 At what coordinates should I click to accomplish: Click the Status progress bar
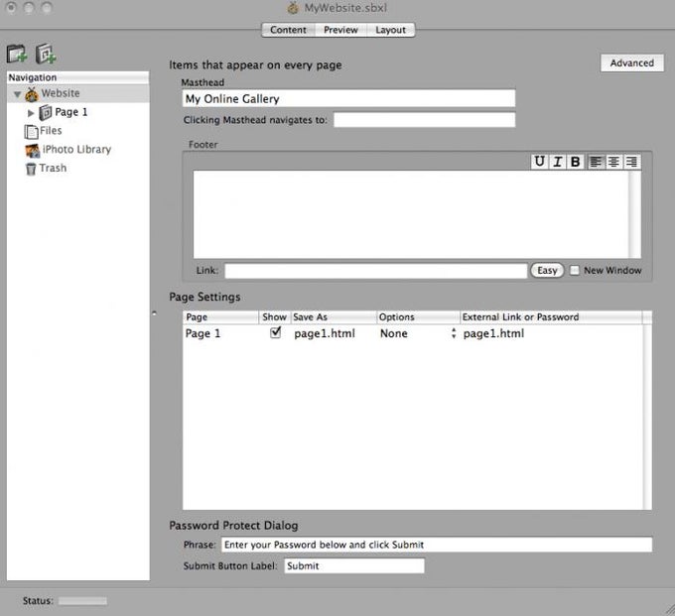82,601
